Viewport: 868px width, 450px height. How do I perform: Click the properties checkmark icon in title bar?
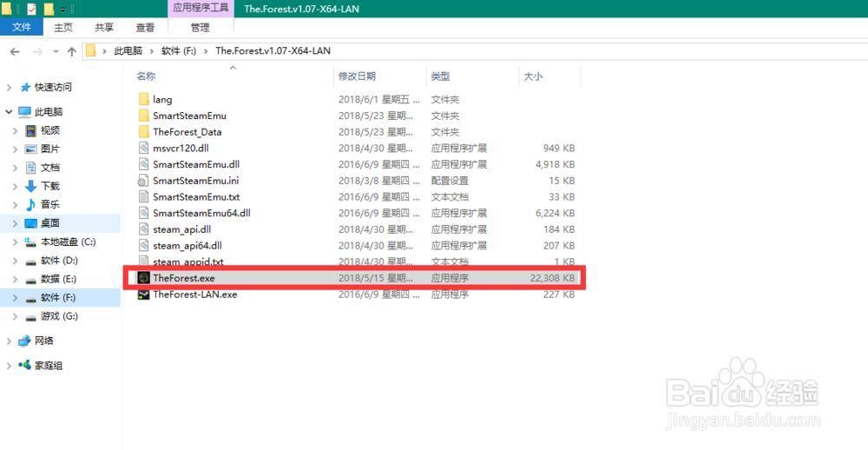pos(31,9)
